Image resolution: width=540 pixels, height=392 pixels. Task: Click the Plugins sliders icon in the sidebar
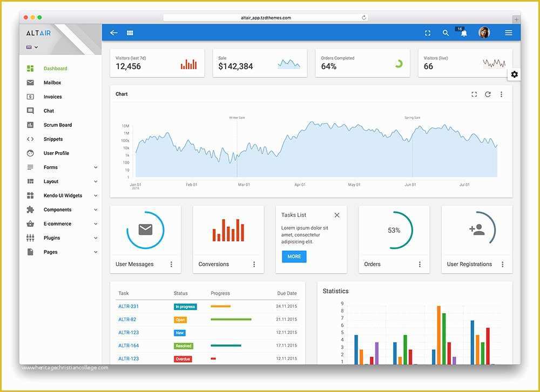point(30,238)
